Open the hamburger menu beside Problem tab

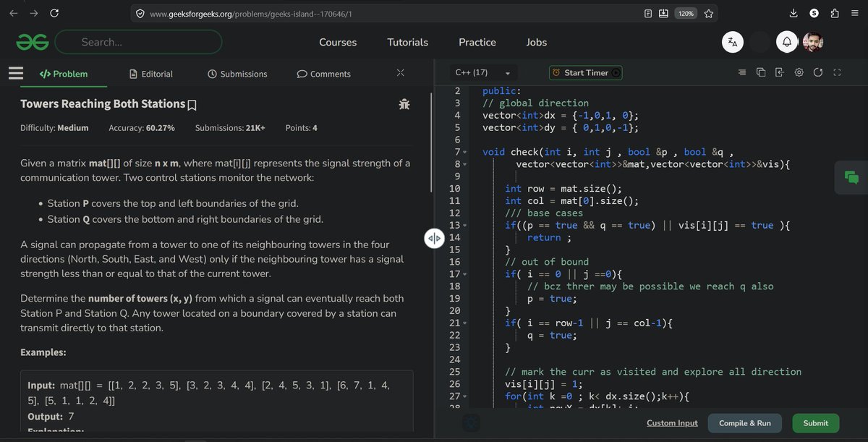tap(16, 73)
